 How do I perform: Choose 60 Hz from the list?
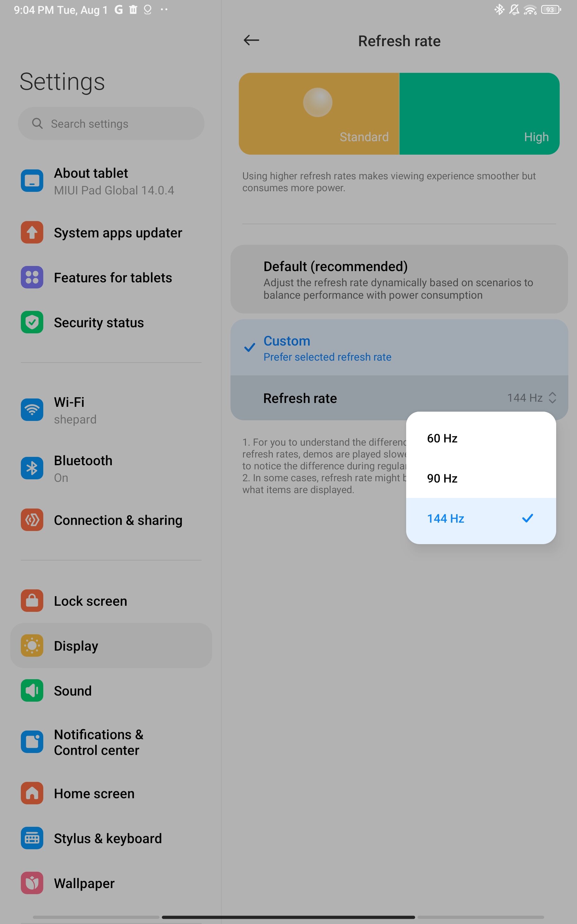(x=481, y=438)
